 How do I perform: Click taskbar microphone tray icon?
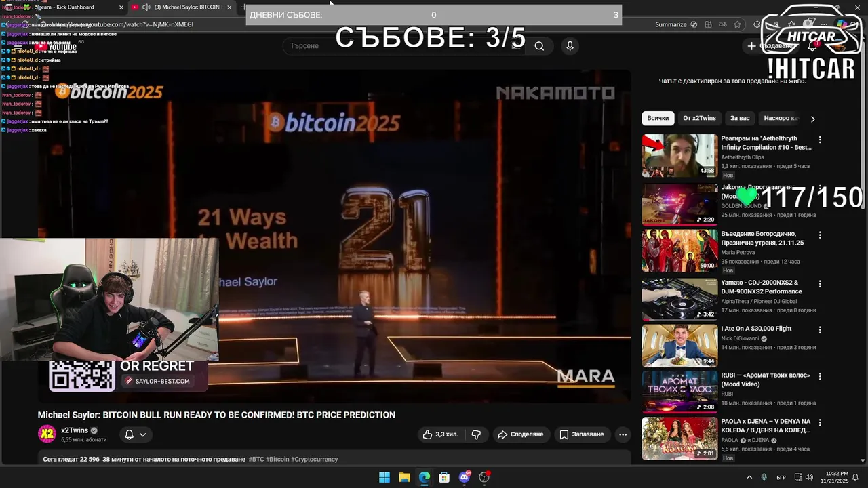(764, 477)
